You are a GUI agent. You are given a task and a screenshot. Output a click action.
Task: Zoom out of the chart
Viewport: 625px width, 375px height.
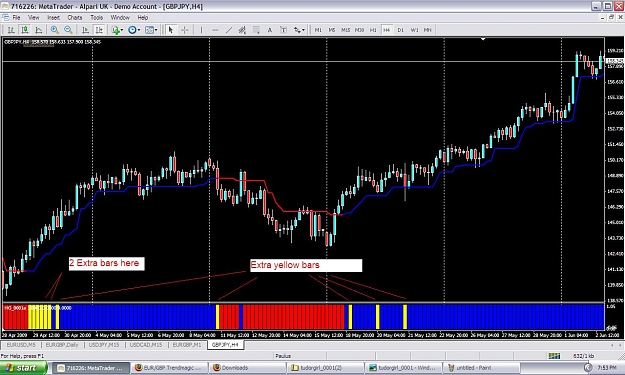pyautogui.click(x=68, y=30)
